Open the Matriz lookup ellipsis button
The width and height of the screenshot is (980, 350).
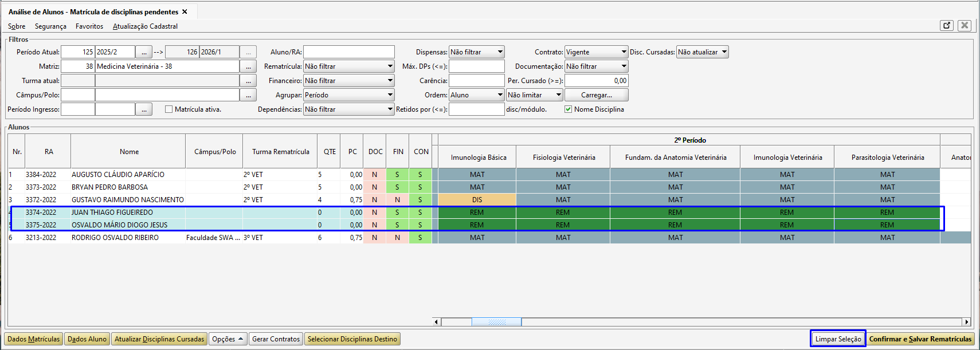pos(248,66)
